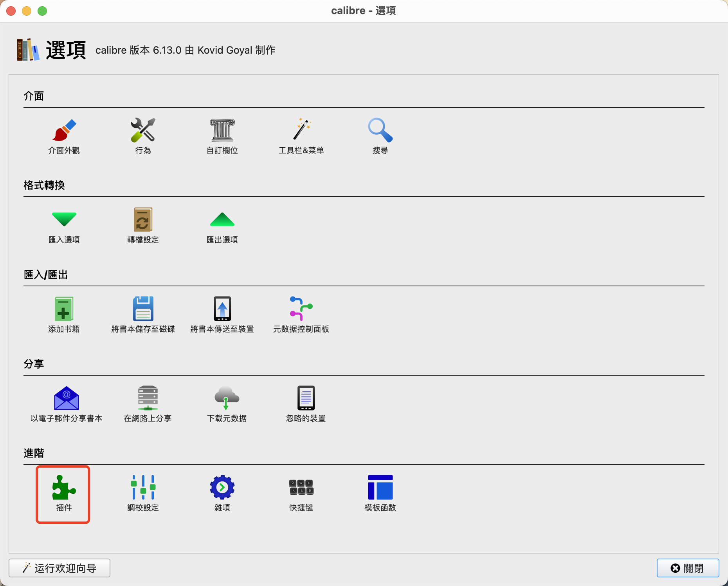Select the 工具栏&菜单 wand icon

pyautogui.click(x=301, y=130)
